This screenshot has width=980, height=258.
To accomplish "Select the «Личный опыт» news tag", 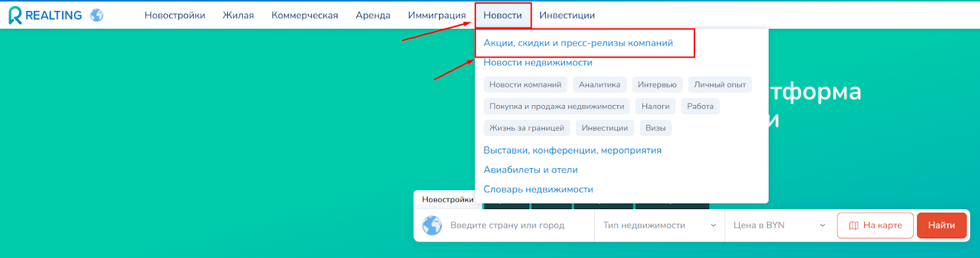I will pos(720,85).
